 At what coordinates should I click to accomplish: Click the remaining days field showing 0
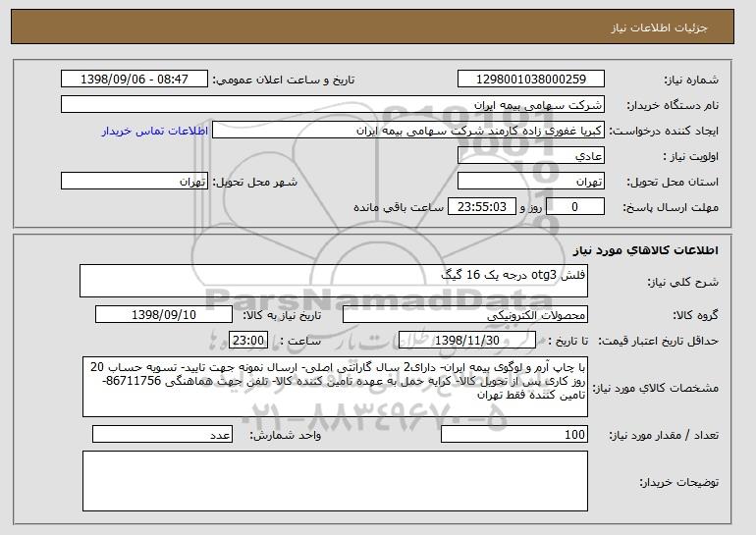click(x=575, y=207)
